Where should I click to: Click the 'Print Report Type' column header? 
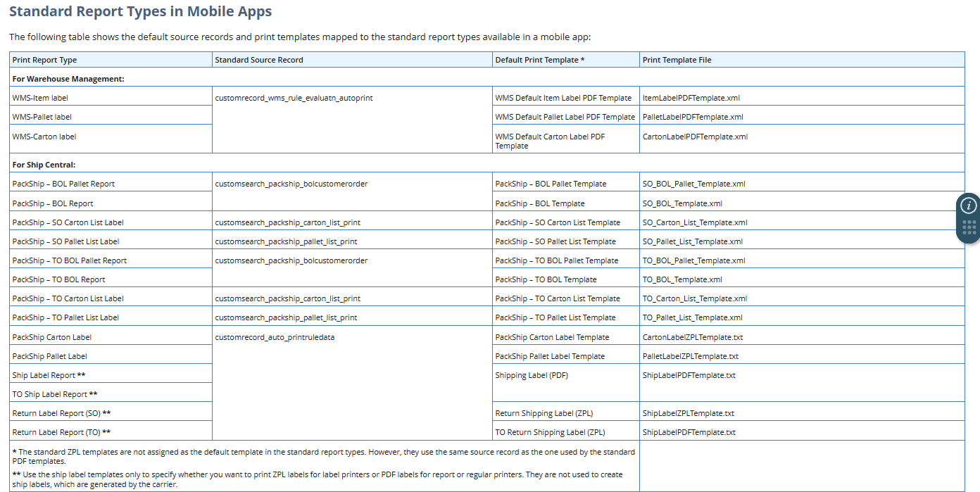point(45,60)
